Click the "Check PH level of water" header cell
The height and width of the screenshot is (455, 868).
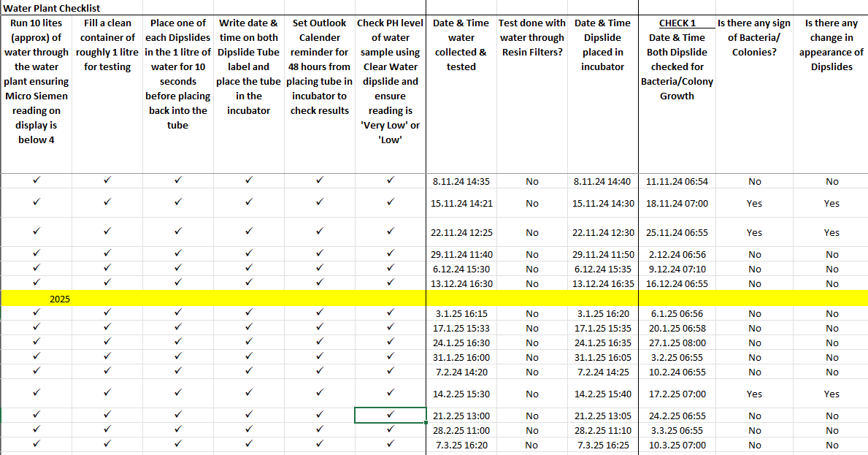pyautogui.click(x=391, y=81)
